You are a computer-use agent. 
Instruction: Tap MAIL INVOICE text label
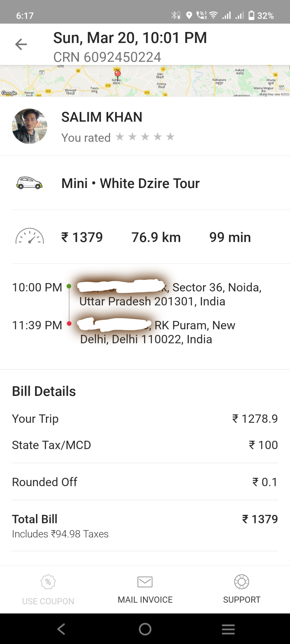145,600
